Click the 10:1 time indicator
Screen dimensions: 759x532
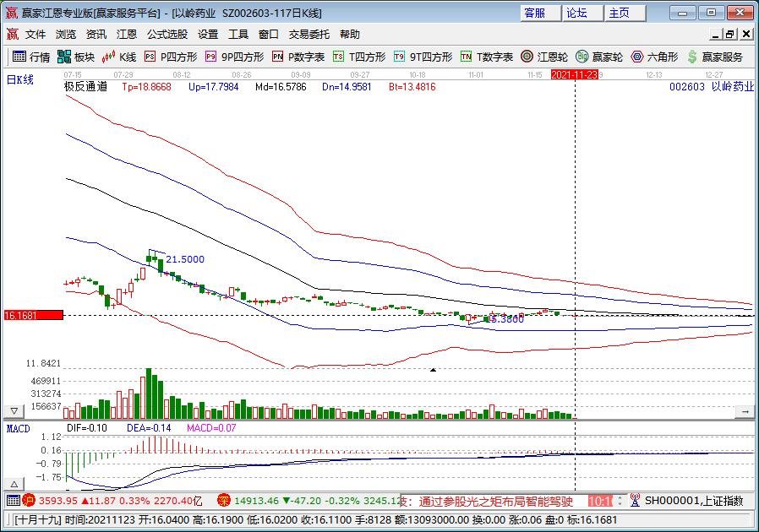600,501
